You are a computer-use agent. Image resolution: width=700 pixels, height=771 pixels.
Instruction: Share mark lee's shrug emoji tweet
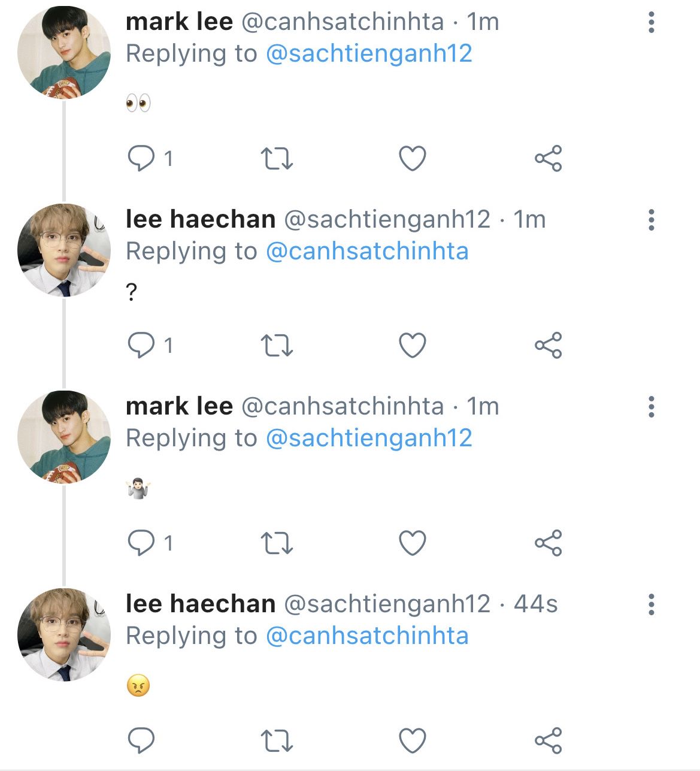tap(548, 543)
